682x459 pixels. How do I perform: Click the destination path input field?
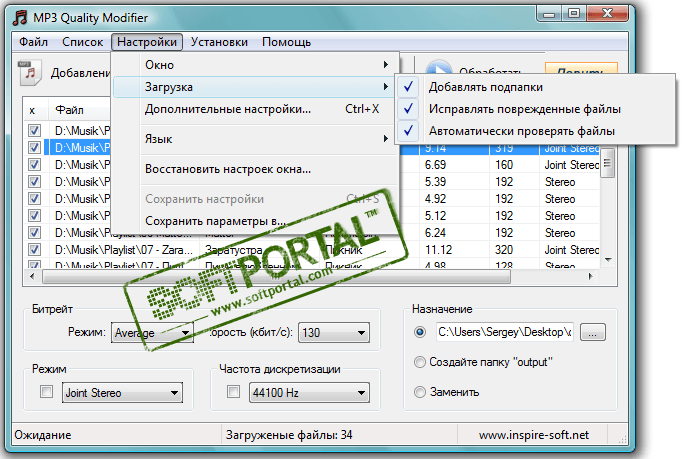(x=505, y=332)
